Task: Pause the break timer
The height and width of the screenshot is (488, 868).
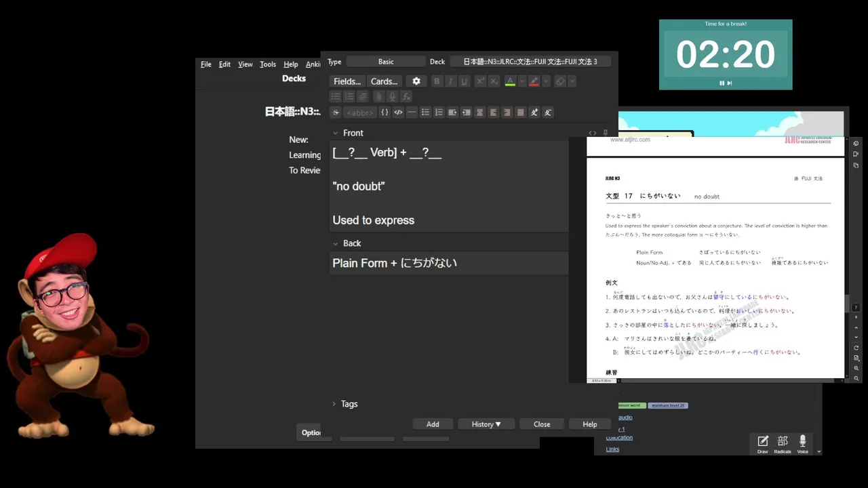Action: coord(722,83)
